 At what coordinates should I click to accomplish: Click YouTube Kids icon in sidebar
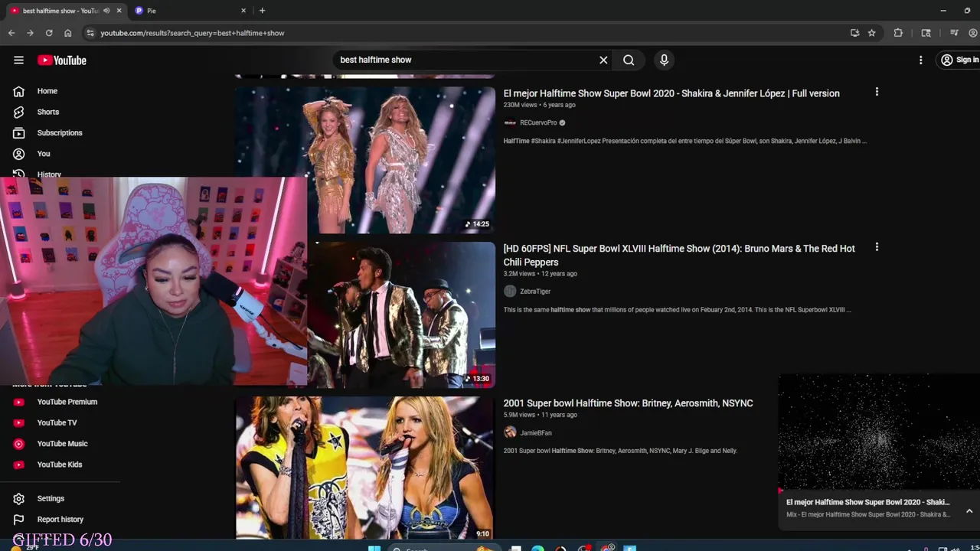(18, 465)
